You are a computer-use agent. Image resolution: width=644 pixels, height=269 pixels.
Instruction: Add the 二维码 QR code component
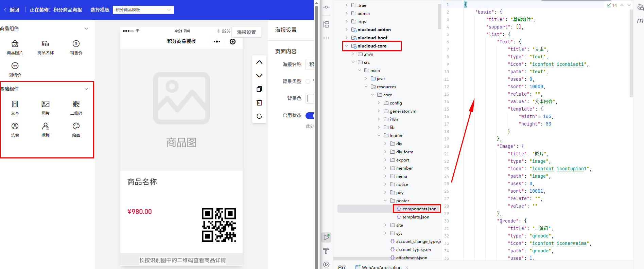coord(76,104)
